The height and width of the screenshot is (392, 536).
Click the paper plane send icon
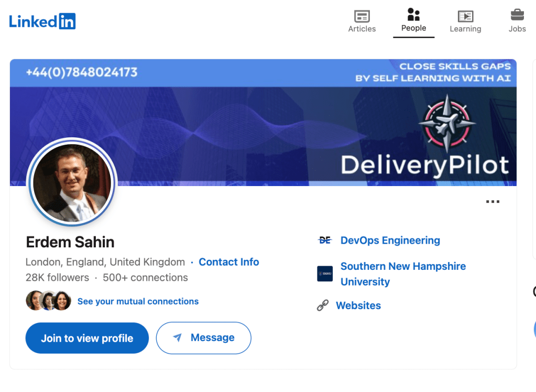tap(178, 337)
